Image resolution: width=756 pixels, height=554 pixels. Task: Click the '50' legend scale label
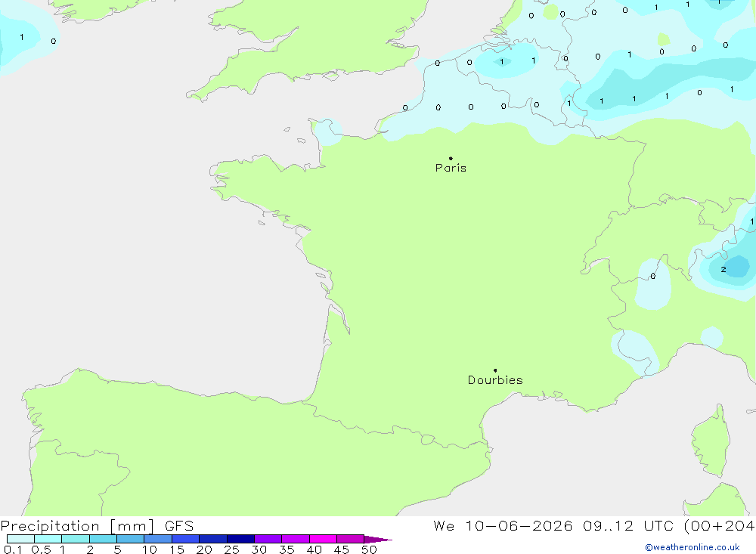coord(370,549)
